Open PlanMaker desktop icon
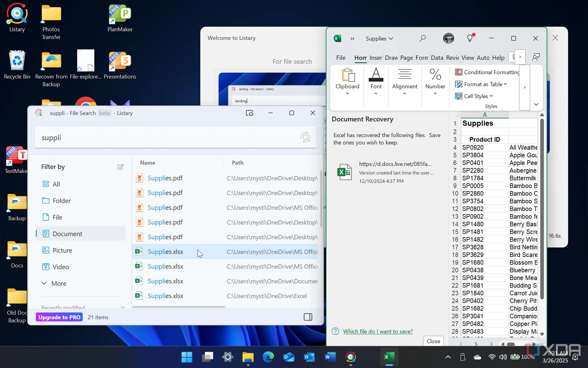The image size is (588, 368). [x=120, y=18]
